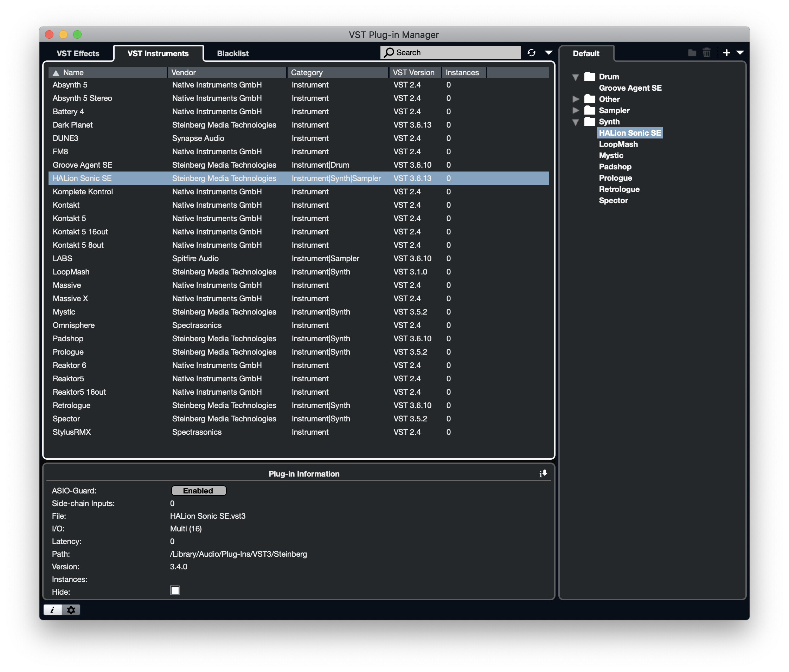The height and width of the screenshot is (672, 789).
Task: Select the Kontakt 5 16out row
Action: (x=299, y=232)
